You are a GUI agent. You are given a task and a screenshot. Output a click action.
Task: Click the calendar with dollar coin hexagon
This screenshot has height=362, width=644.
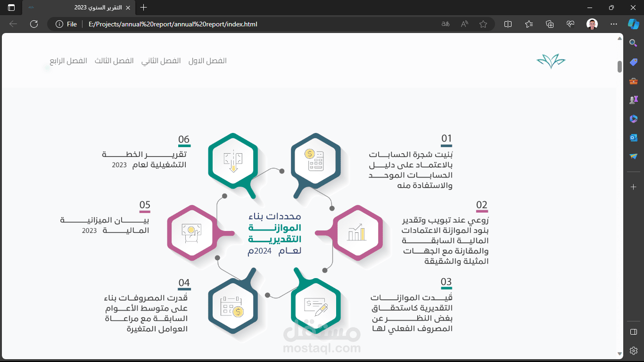coord(232,305)
